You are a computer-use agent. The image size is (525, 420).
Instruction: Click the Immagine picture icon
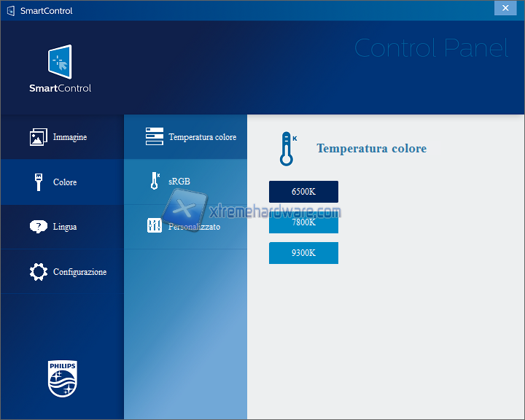click(38, 137)
